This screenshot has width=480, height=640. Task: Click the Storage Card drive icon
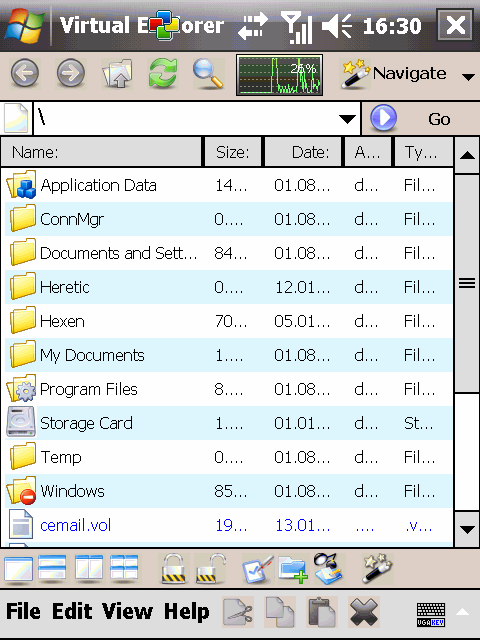21,422
